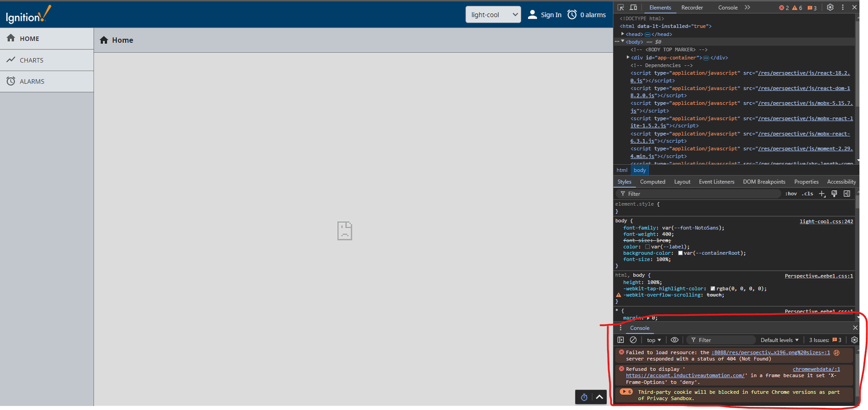This screenshot has width=868, height=410.
Task: Expand the head element node
Action: [x=623, y=34]
